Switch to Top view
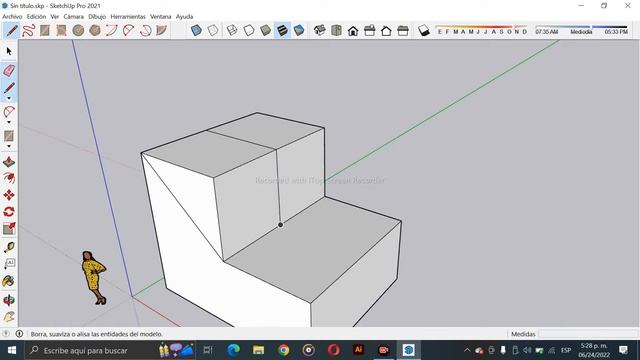 coord(336,30)
